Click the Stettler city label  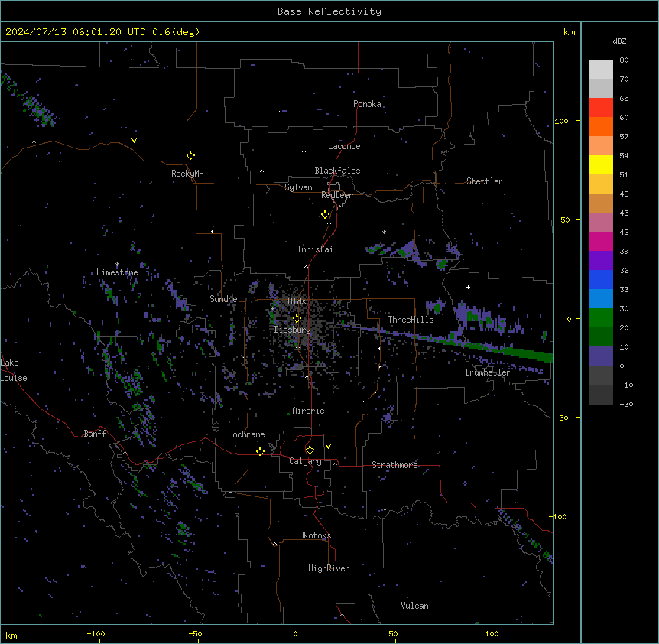(x=484, y=181)
